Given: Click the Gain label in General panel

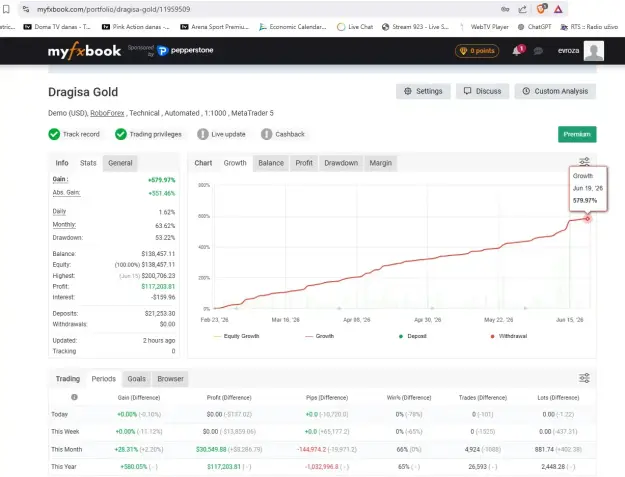Looking at the screenshot, I should tap(60, 179).
